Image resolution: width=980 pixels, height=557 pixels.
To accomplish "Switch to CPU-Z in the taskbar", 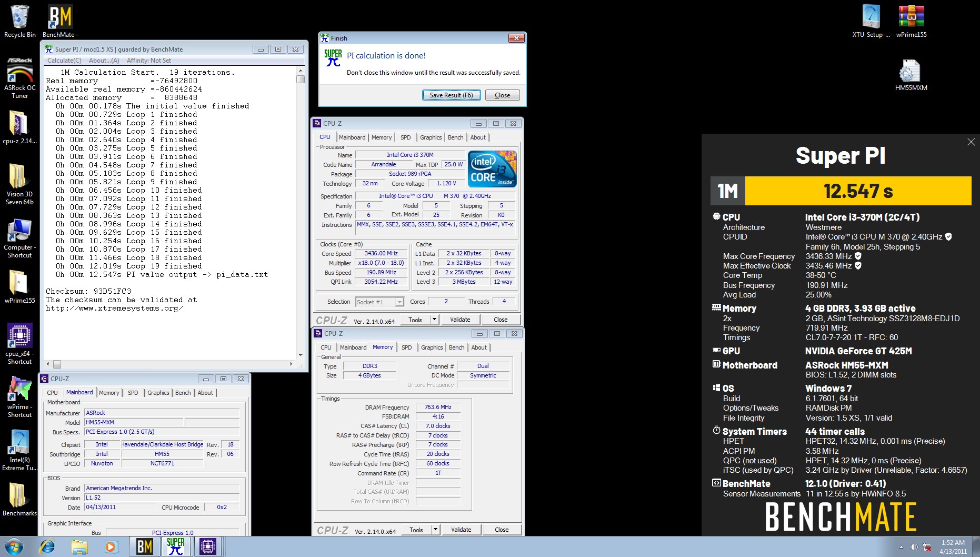I will pos(208,547).
